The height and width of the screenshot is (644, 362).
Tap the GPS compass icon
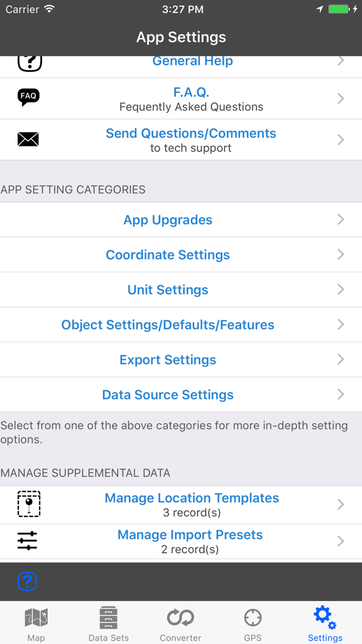click(253, 618)
